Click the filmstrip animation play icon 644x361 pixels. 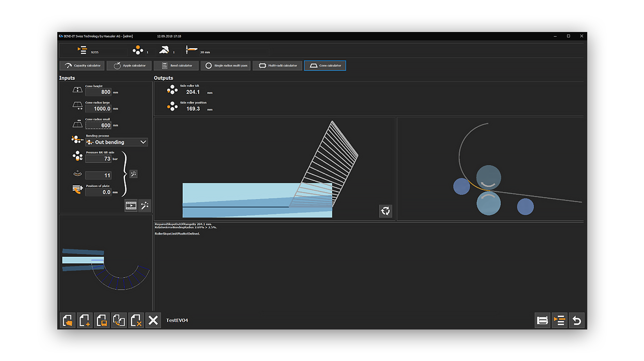(x=131, y=206)
